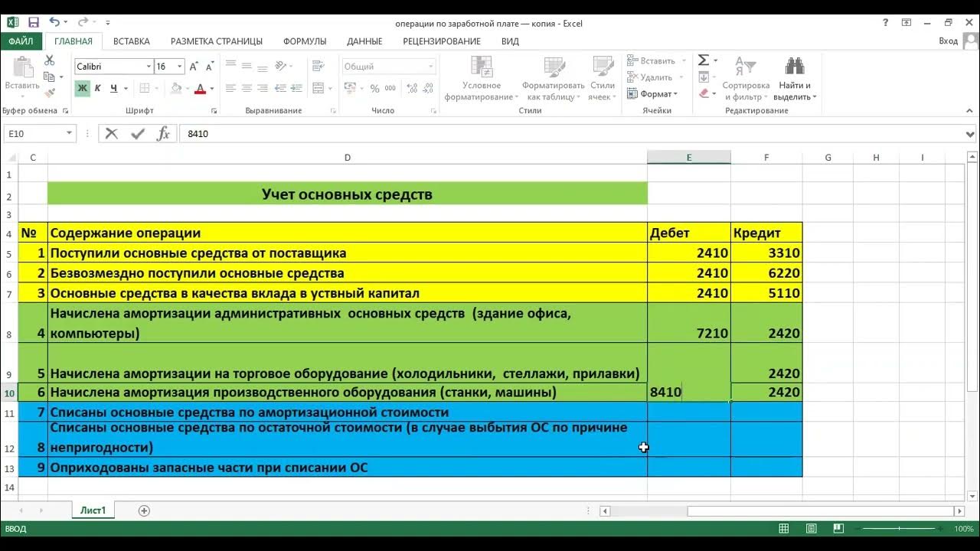The height and width of the screenshot is (551, 980).
Task: Switch to the ВИД tab
Action: click(x=510, y=41)
